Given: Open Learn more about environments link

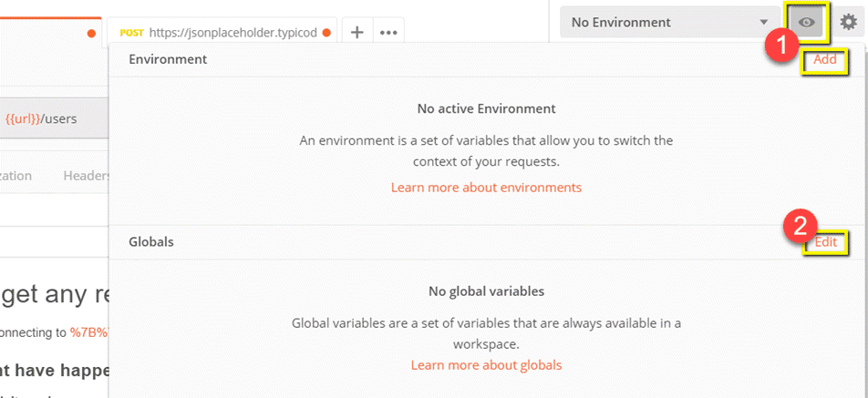Looking at the screenshot, I should click(486, 188).
